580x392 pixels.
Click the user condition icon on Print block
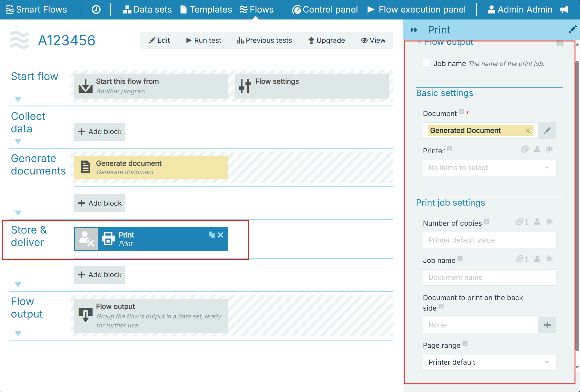click(86, 239)
